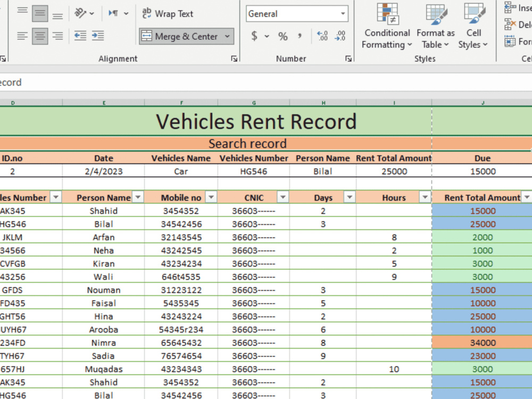Toggle Wrap Text for the cell
Image resolution: width=532 pixels, height=399 pixels.
[168, 14]
